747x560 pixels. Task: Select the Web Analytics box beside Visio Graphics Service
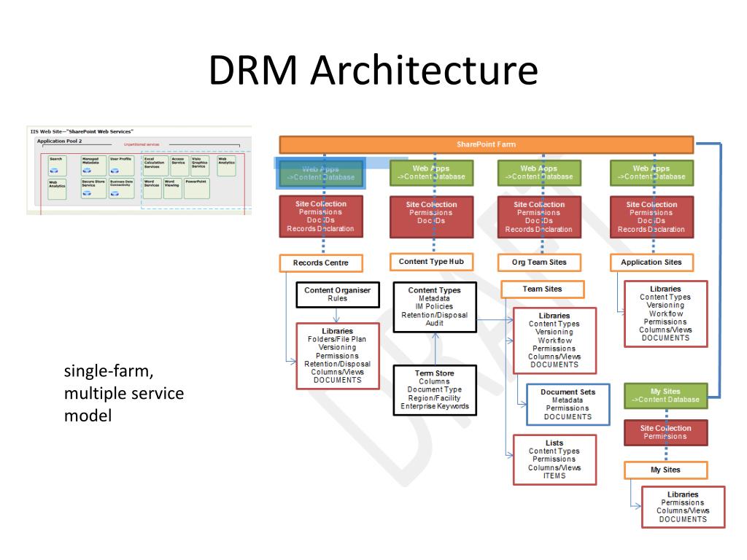226,166
